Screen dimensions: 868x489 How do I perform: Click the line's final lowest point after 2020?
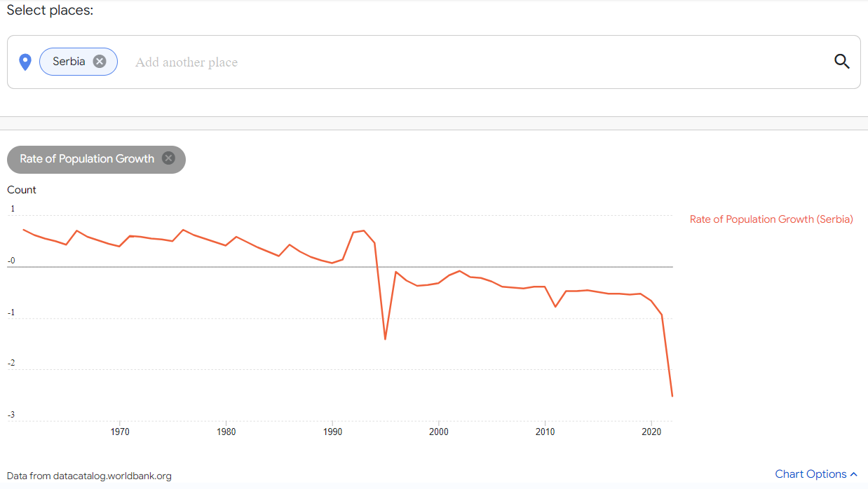(672, 396)
